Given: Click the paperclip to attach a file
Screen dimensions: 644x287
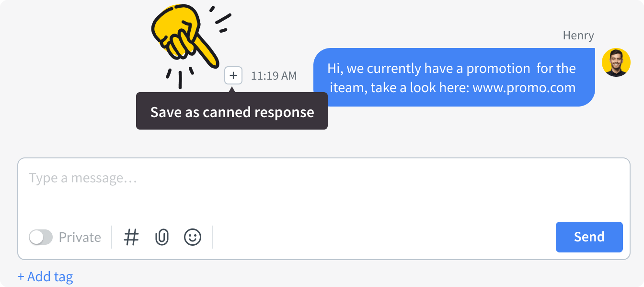Looking at the screenshot, I should (162, 237).
